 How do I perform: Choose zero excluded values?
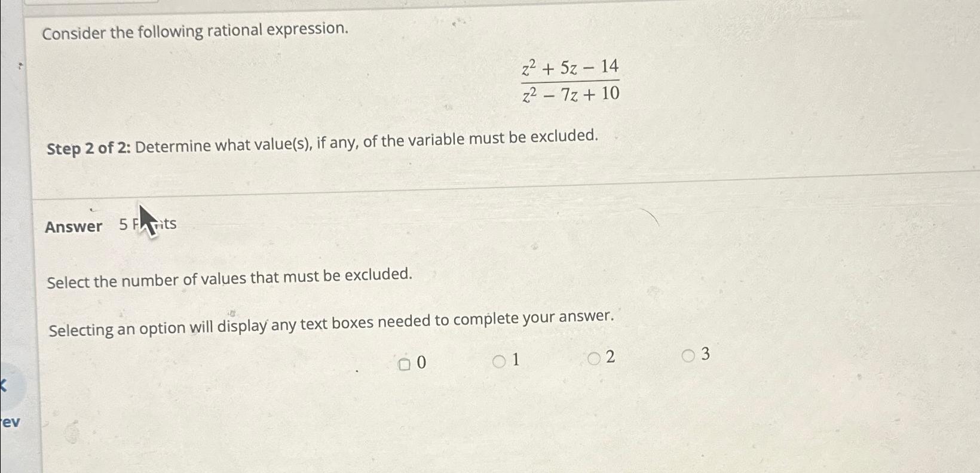point(406,363)
